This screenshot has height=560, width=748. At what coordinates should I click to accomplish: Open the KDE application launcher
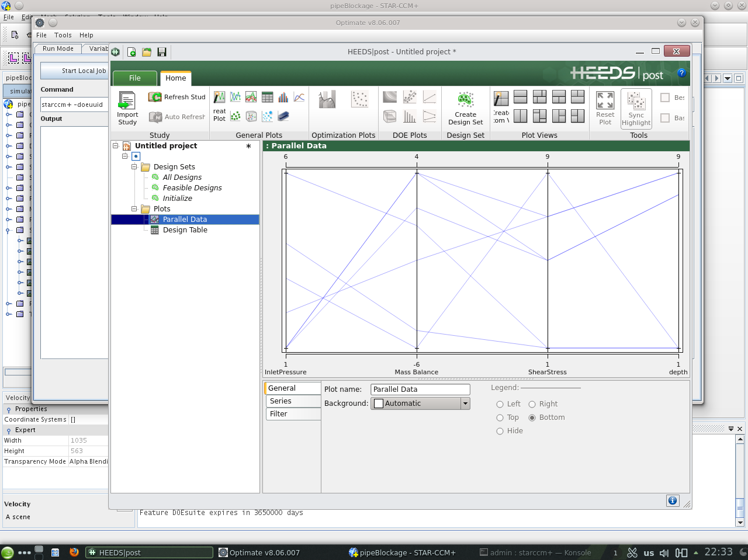8,552
